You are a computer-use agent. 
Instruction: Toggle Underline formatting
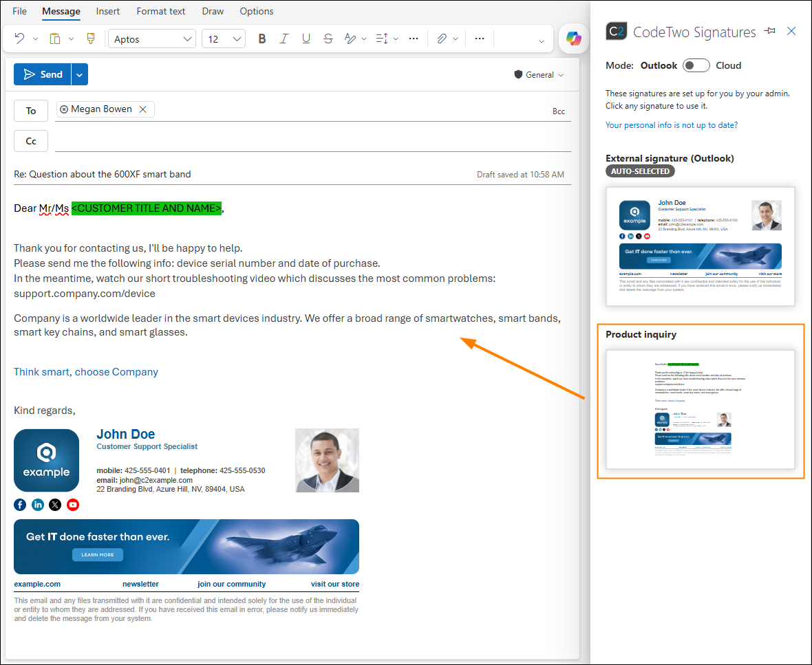click(x=306, y=39)
